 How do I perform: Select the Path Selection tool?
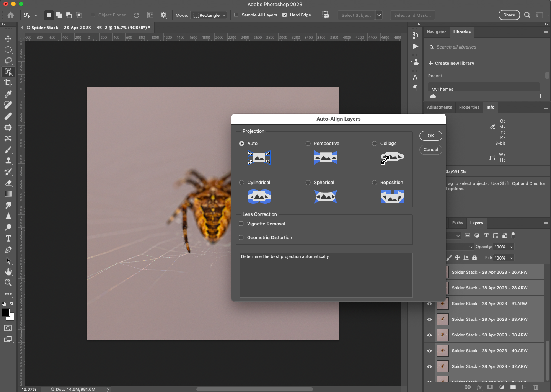tap(8, 261)
